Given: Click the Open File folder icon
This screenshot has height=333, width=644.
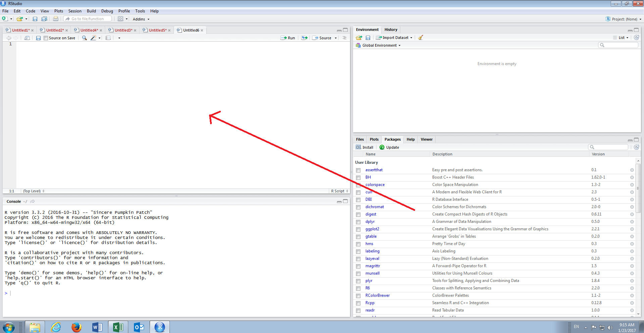Looking at the screenshot, I should click(20, 19).
